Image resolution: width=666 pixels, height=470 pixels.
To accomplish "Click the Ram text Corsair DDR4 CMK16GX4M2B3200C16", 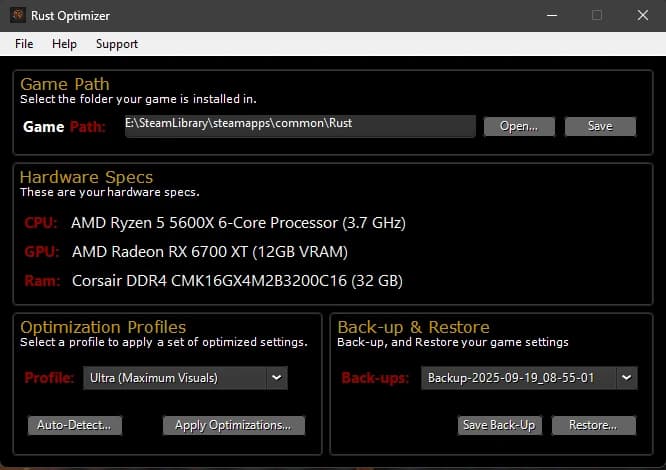I will [237, 281].
